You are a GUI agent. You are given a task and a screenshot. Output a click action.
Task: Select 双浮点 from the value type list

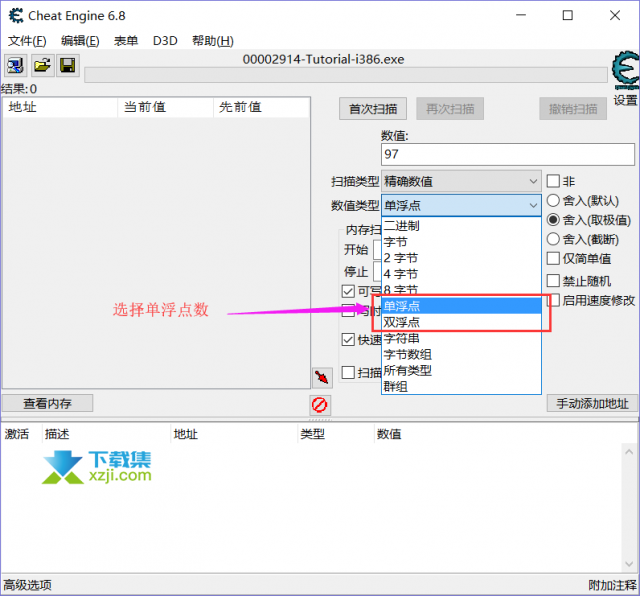click(x=461, y=322)
